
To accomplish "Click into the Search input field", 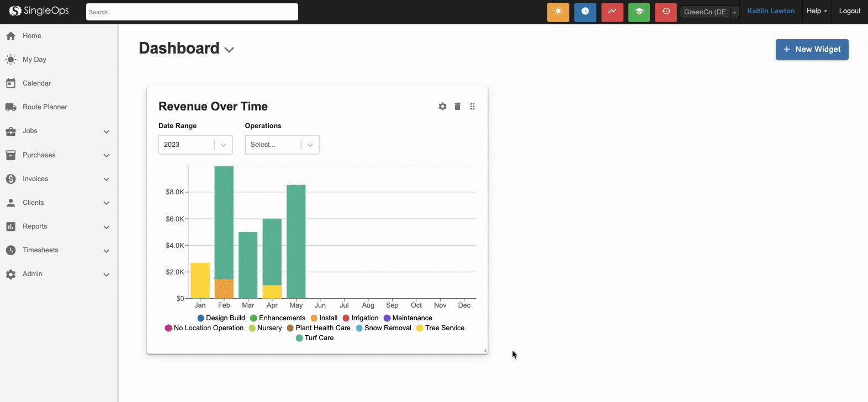I will pyautogui.click(x=192, y=12).
